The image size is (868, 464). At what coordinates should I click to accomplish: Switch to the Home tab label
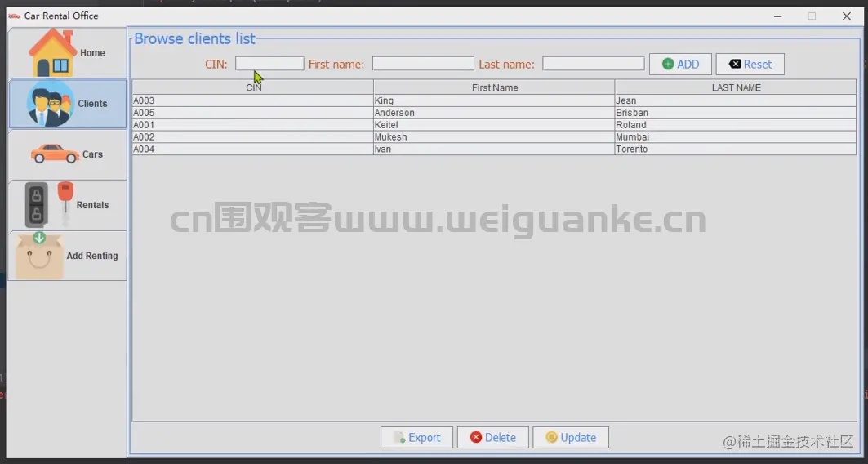(x=92, y=52)
